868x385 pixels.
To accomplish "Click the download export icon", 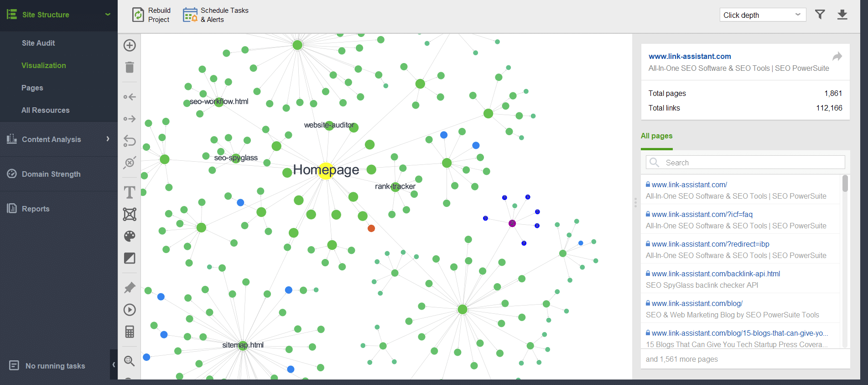I will tap(842, 15).
